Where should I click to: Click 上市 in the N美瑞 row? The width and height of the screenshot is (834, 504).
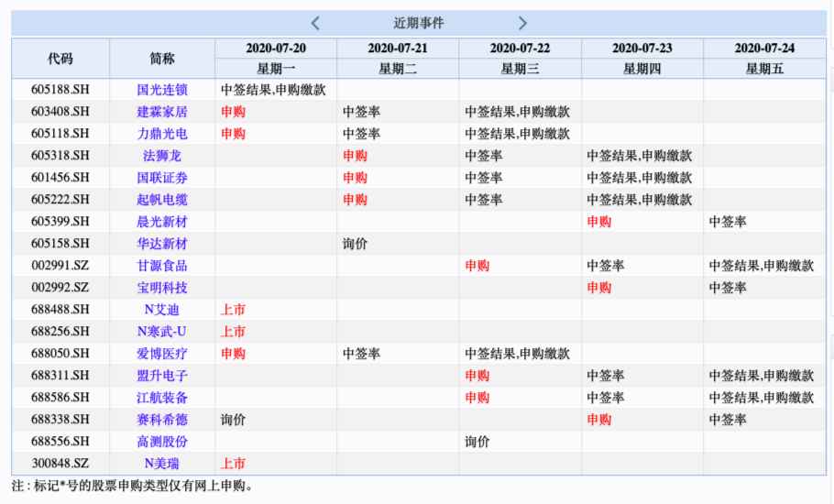click(233, 463)
